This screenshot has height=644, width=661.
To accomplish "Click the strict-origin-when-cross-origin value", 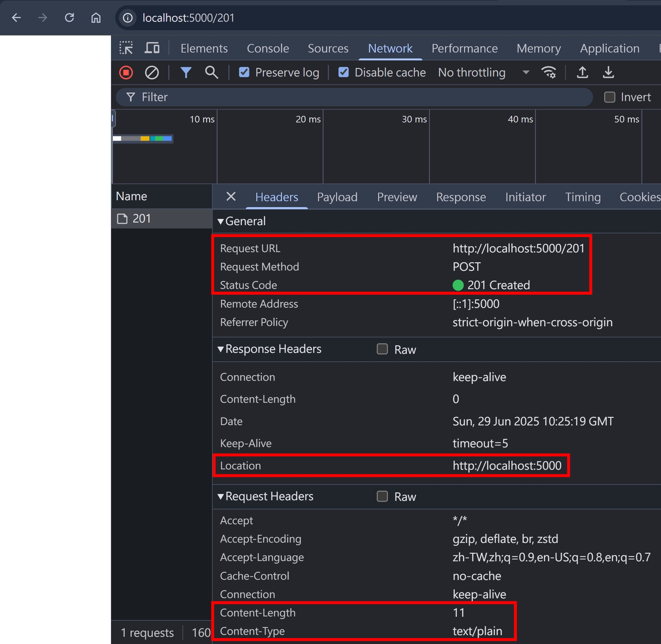I will 532,322.
